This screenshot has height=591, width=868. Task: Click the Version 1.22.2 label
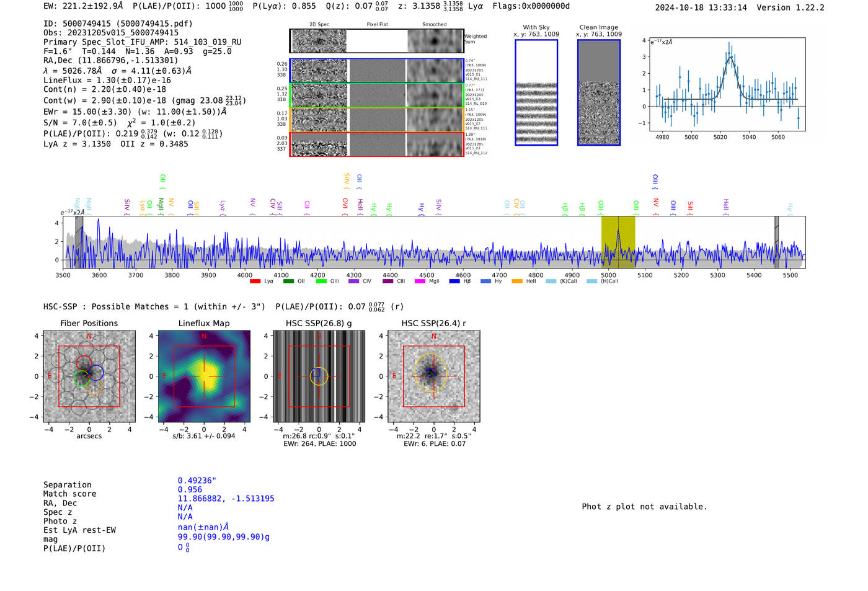click(x=790, y=7)
